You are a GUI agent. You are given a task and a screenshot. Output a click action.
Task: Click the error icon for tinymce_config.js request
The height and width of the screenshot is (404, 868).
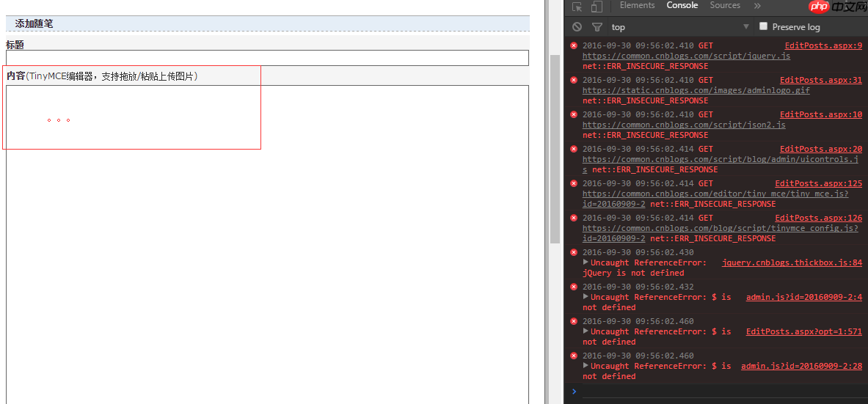point(574,217)
